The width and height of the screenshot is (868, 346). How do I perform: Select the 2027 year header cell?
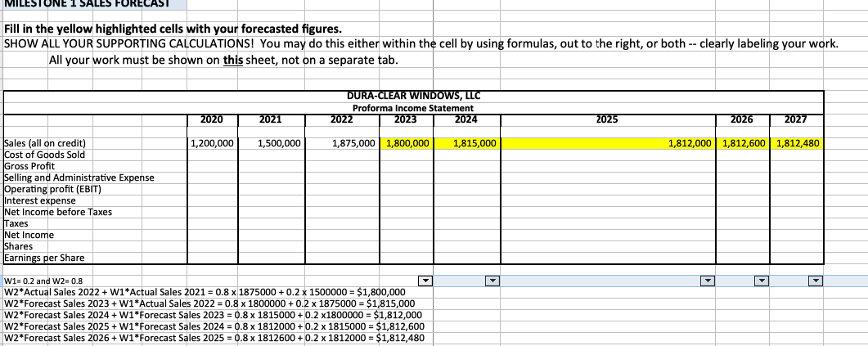click(796, 119)
